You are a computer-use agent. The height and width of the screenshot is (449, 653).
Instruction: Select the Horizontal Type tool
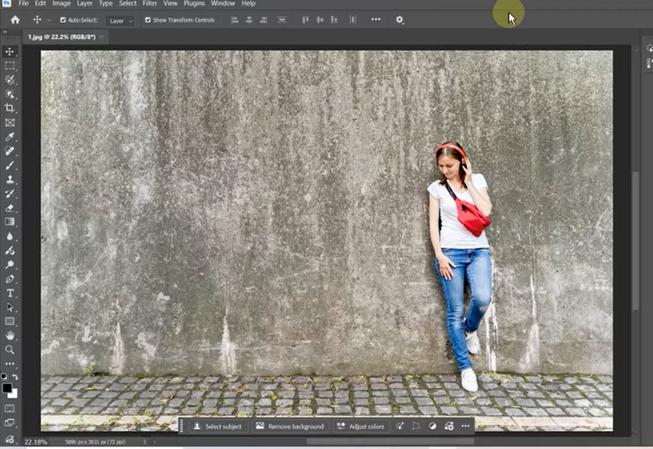10,293
